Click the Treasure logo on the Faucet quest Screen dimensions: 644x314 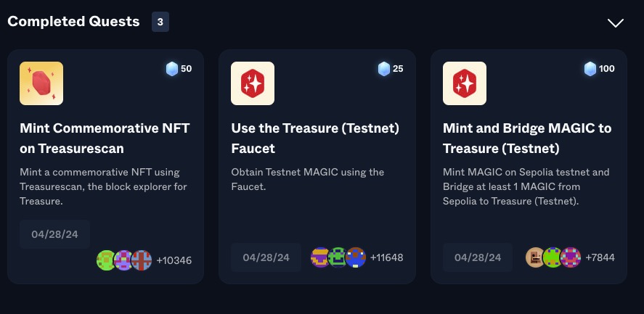click(x=253, y=83)
